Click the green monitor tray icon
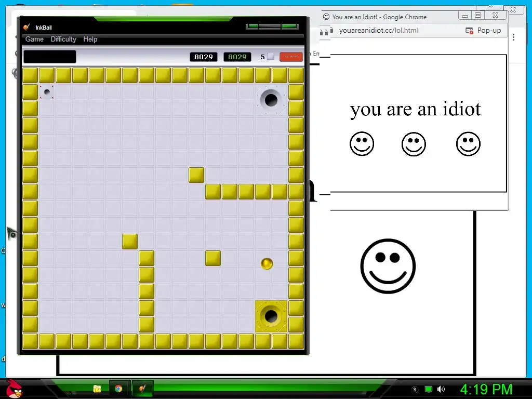 tap(429, 389)
